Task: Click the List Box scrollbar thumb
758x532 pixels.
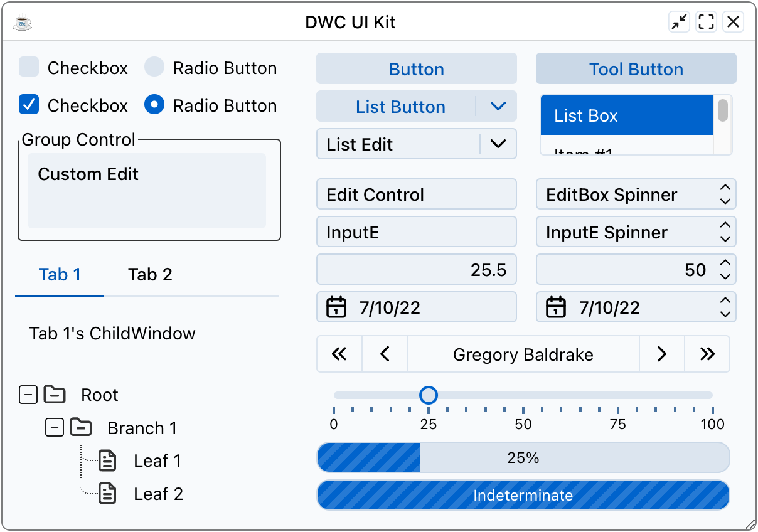Action: pos(723,110)
